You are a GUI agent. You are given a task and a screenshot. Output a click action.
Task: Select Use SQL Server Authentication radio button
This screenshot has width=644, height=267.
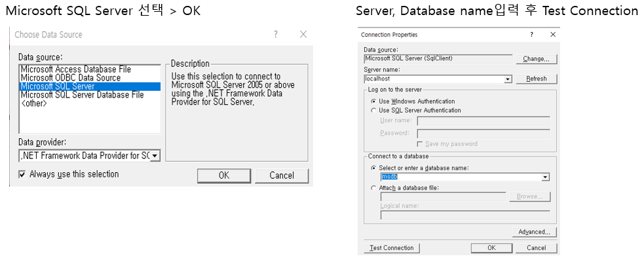(373, 111)
